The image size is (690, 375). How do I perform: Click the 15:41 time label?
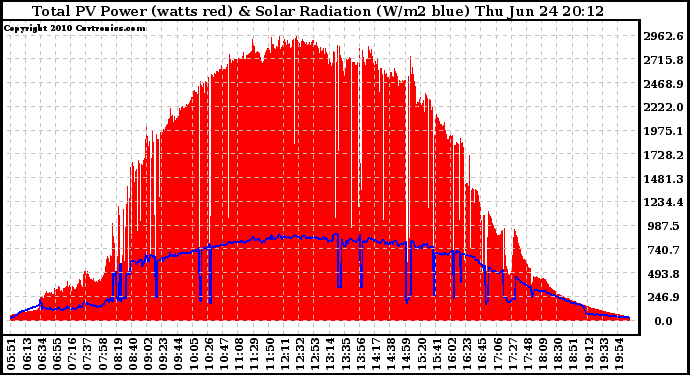click(x=437, y=354)
